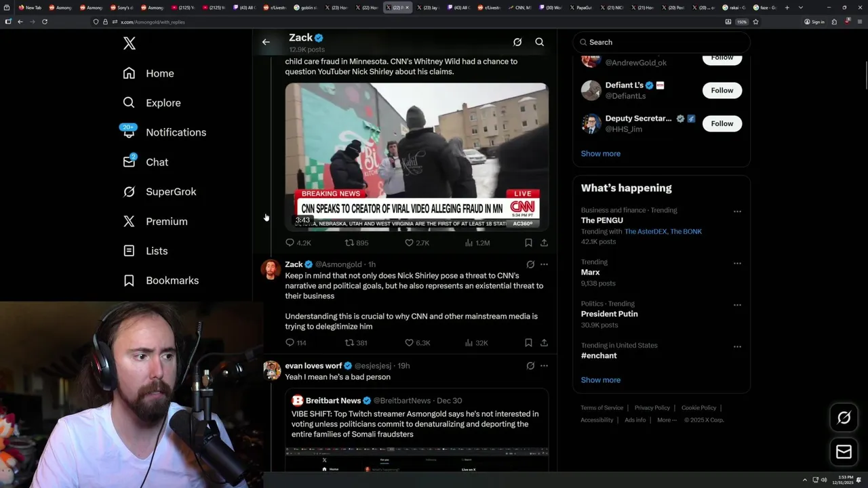Screen dimensions: 868x488
Task: Share the CNN video post
Action: (544, 243)
